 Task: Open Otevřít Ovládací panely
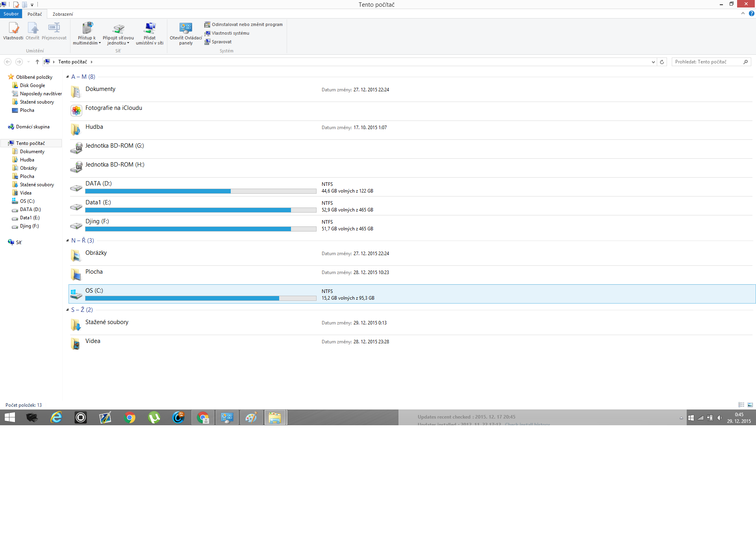(186, 28)
